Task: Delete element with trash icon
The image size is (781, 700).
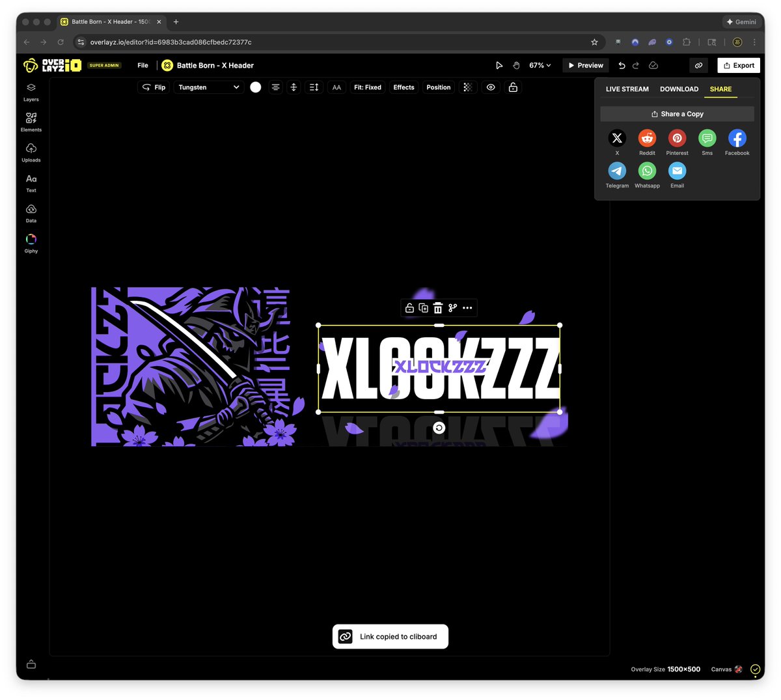Action: click(x=438, y=308)
